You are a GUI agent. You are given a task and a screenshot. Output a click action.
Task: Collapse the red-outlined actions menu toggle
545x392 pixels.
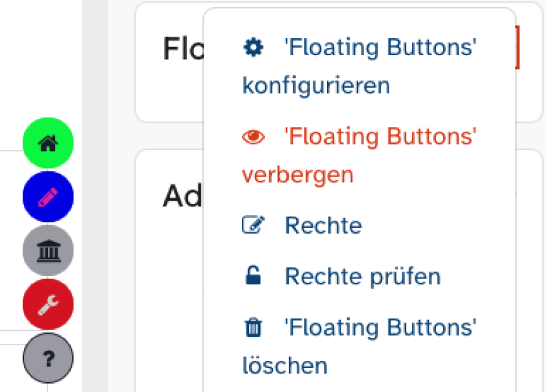tap(517, 47)
